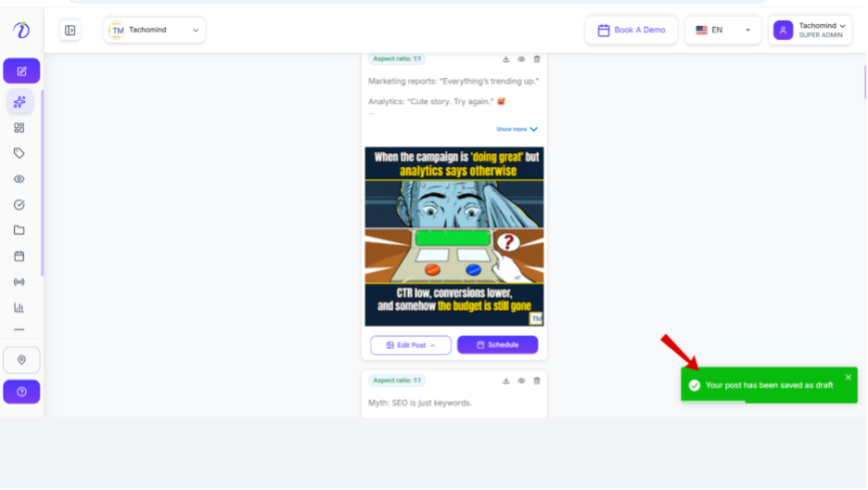
Task: Open the EN language dropdown
Action: tap(723, 31)
